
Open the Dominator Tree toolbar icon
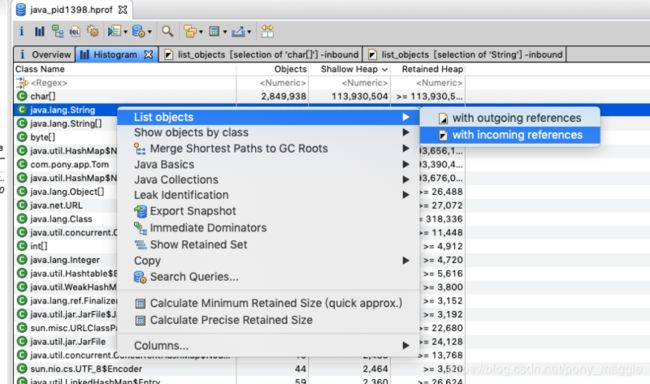(57, 31)
